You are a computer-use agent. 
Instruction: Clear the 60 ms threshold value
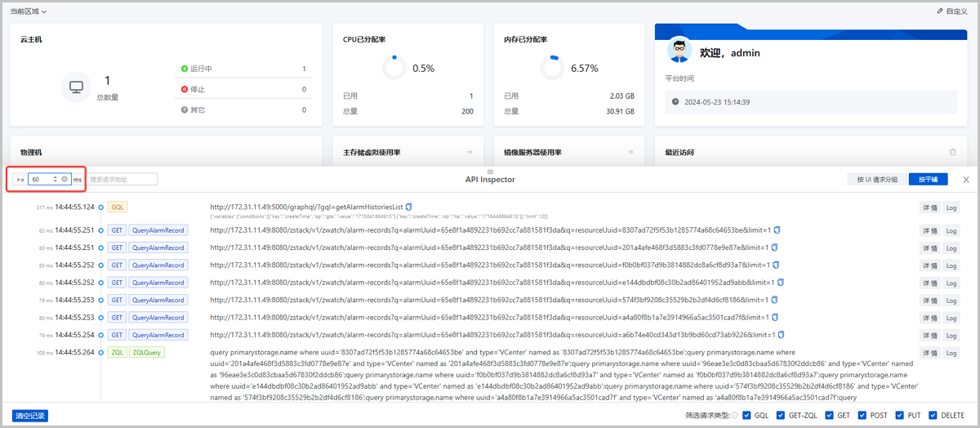(65, 179)
